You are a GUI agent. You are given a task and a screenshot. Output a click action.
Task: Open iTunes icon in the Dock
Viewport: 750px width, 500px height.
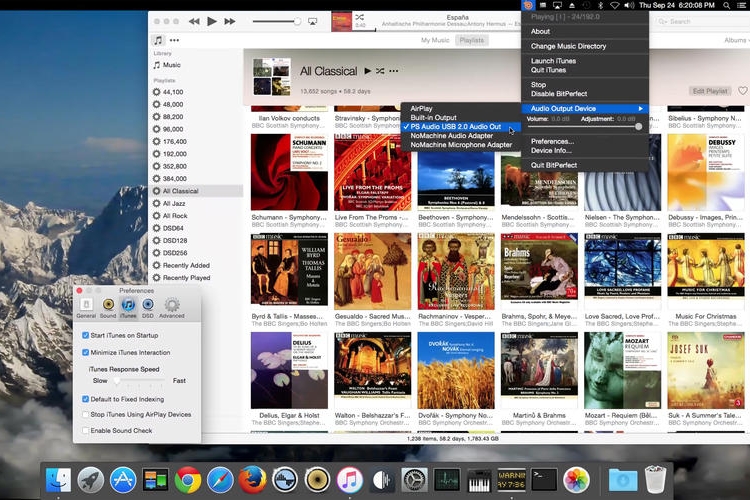pyautogui.click(x=350, y=480)
